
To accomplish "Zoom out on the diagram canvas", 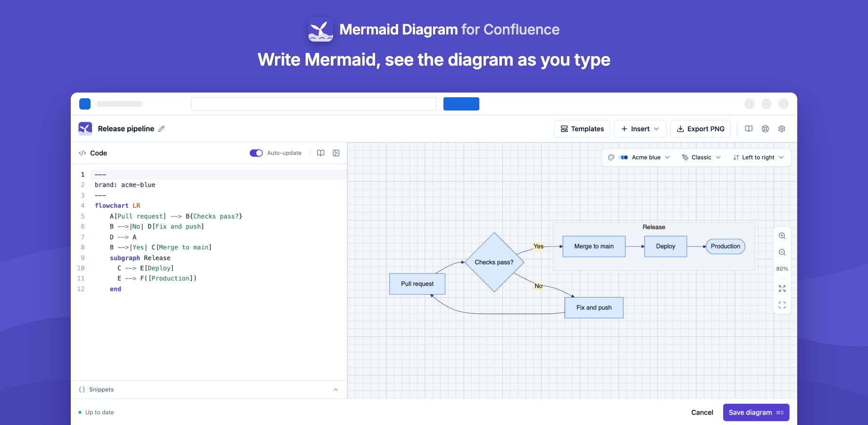I will pos(782,252).
